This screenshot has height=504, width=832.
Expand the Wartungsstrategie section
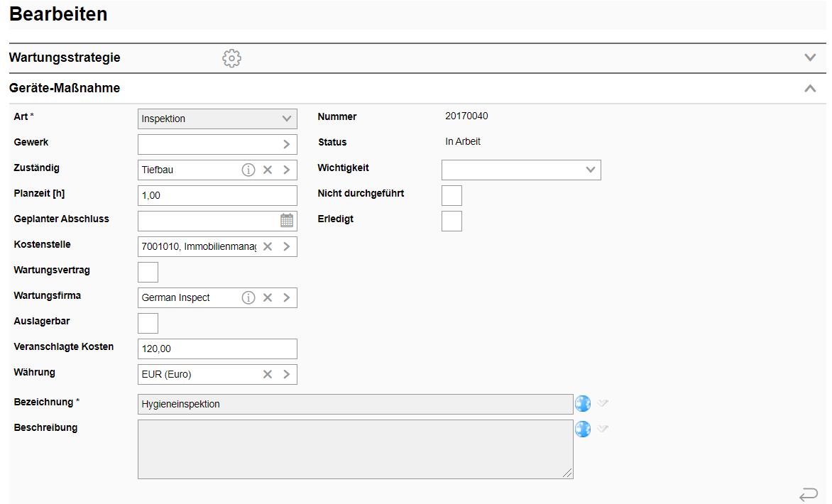click(x=810, y=57)
